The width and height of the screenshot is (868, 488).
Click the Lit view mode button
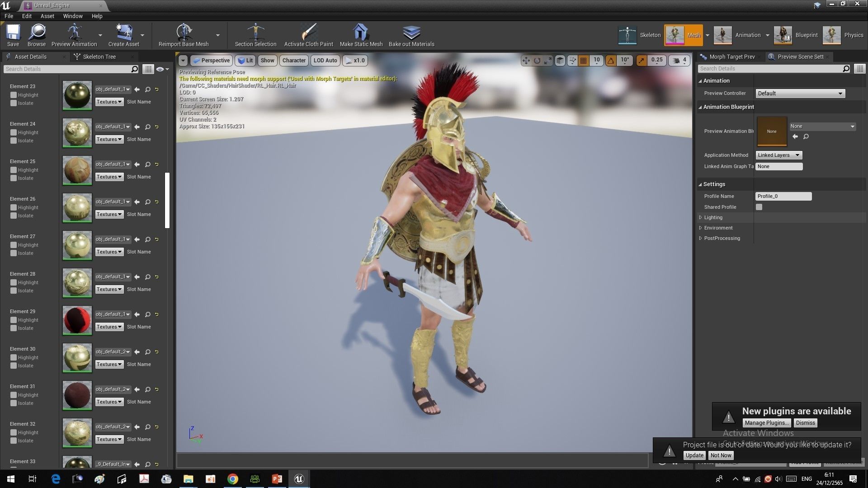(x=245, y=61)
